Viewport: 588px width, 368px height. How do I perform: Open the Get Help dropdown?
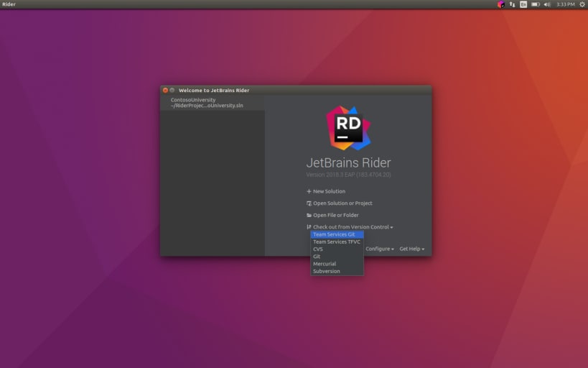click(412, 249)
